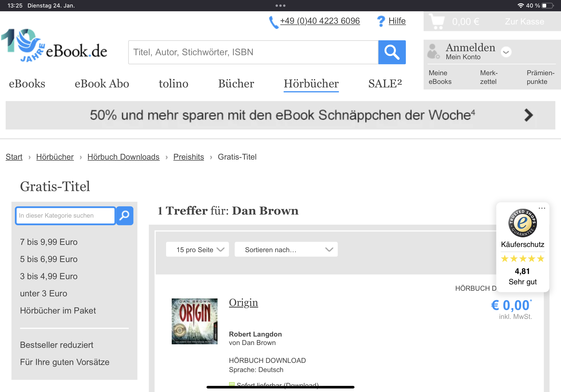
Task: Click Merkzettel link
Action: 489,77
